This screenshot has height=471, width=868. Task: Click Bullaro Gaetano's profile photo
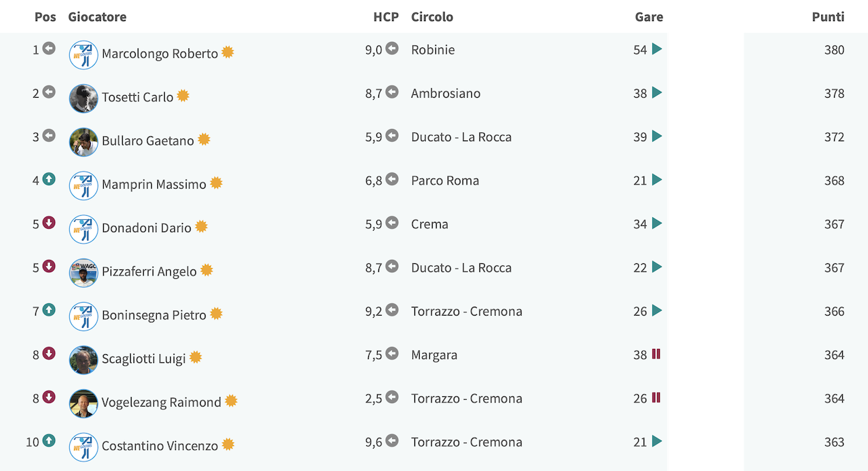(83, 142)
